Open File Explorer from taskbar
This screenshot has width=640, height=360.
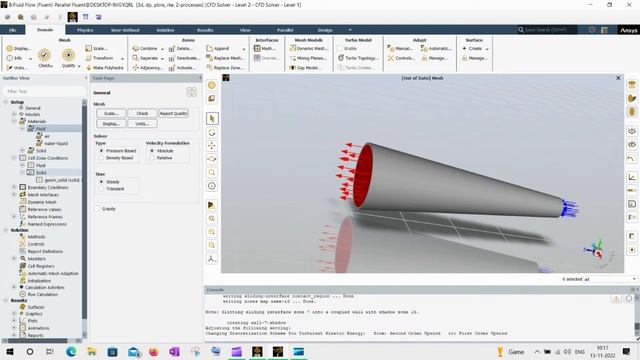(x=91, y=351)
